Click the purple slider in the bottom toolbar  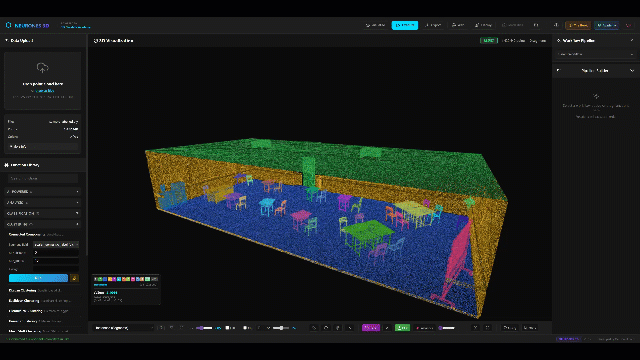204,328
